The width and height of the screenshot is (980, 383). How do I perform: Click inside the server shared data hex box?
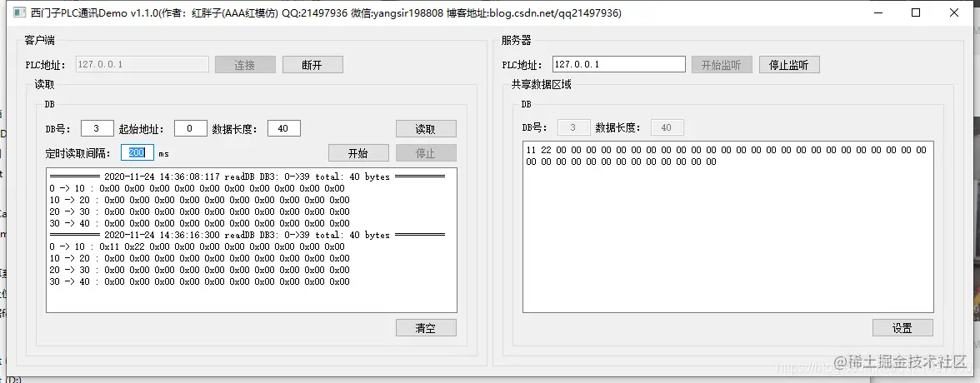728,226
